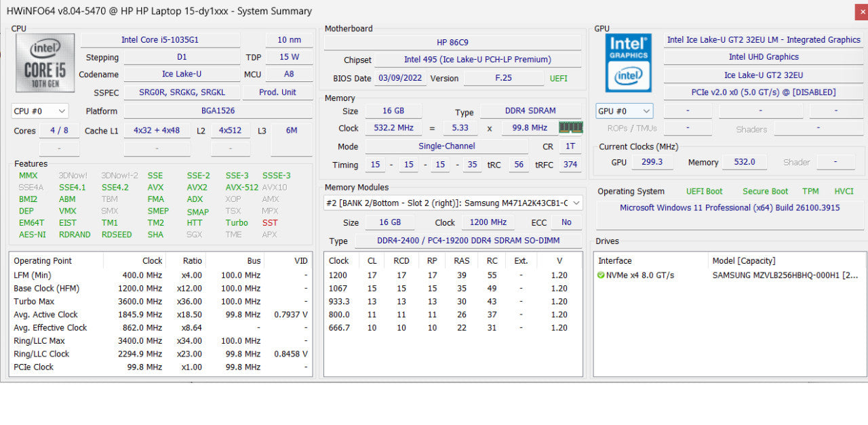Screen dimensions: 868x425
Task: Click the AVX-512 feature label
Action: [242, 187]
